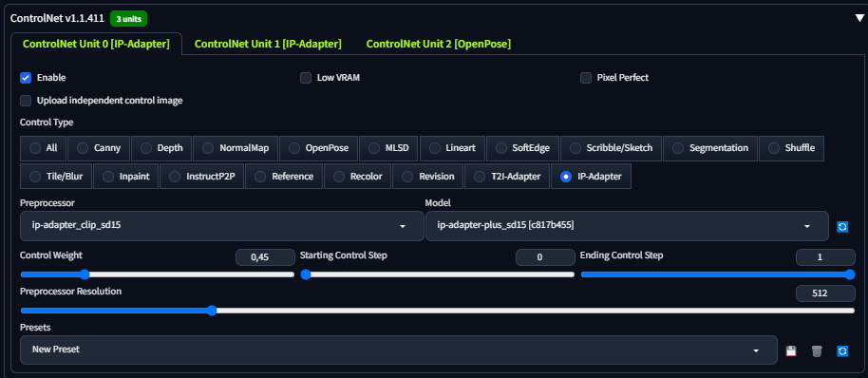Open the Model dropdown ip-adapter-plus_sd15
The width and height of the screenshot is (868, 378).
coord(627,226)
